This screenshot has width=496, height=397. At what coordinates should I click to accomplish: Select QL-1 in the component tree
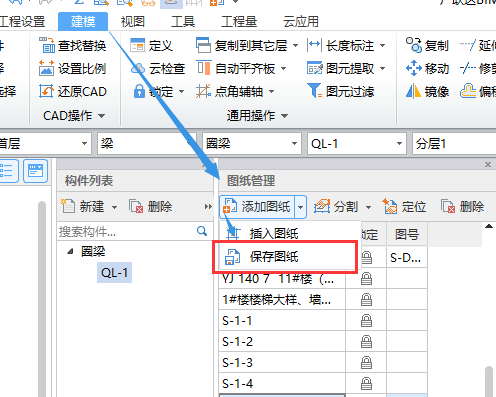pyautogui.click(x=114, y=273)
